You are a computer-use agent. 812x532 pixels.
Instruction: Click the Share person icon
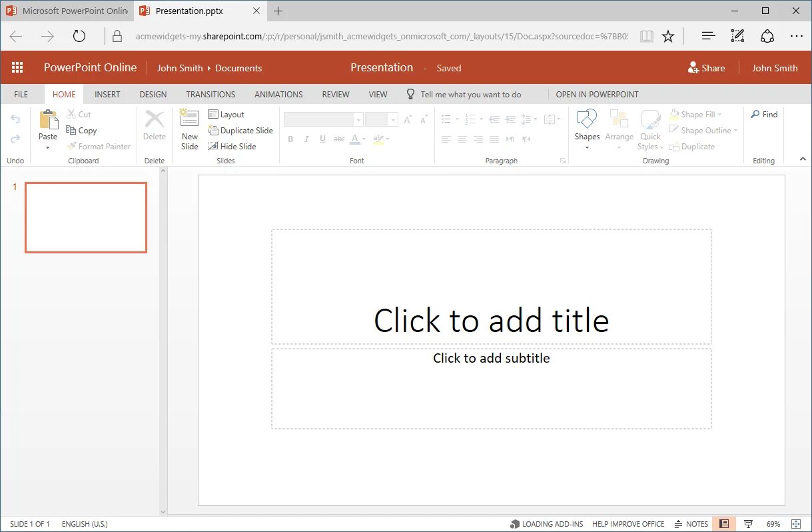pos(693,67)
